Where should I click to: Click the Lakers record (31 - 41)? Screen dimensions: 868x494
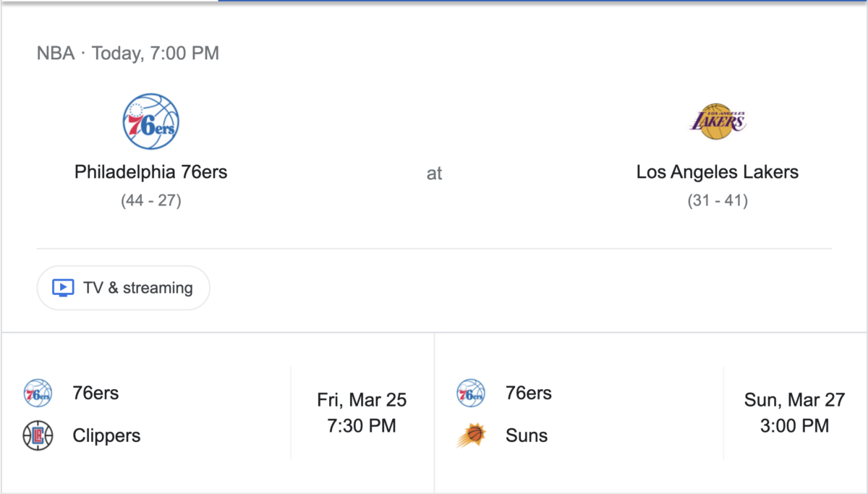tap(718, 200)
